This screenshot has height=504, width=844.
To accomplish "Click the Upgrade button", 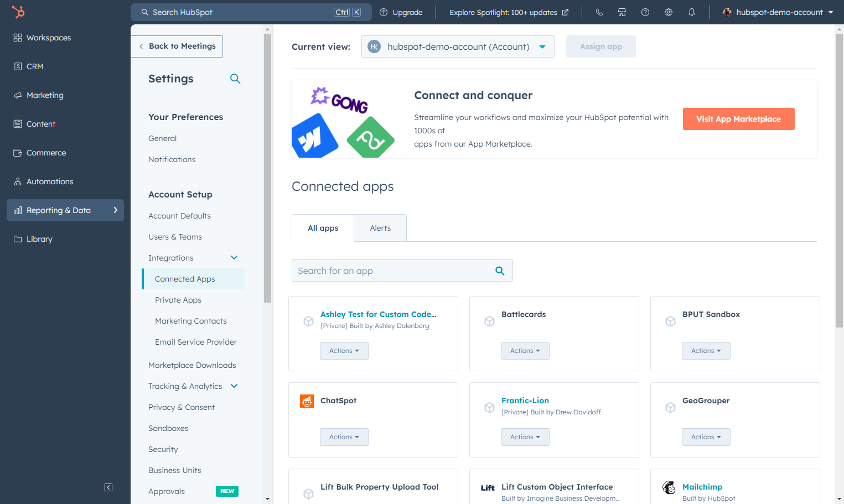I will pyautogui.click(x=401, y=12).
